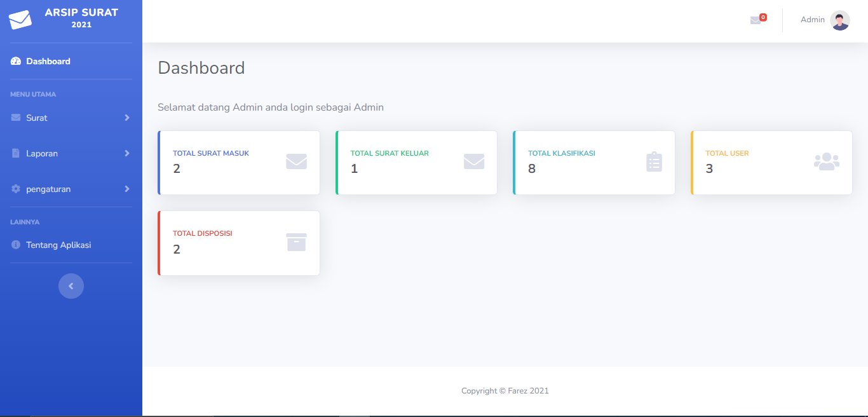The height and width of the screenshot is (417, 868).
Task: Click users icon on Total User card
Action: coord(827,161)
